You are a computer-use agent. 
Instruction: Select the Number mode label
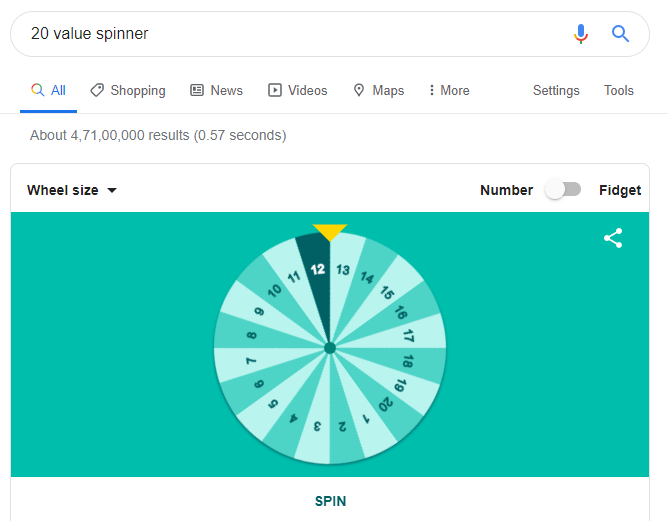[x=506, y=190]
